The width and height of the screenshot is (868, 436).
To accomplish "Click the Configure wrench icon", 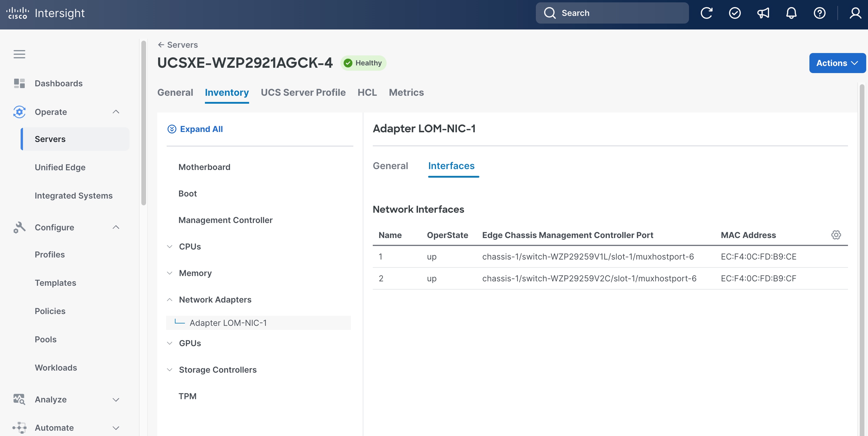I will 19,227.
